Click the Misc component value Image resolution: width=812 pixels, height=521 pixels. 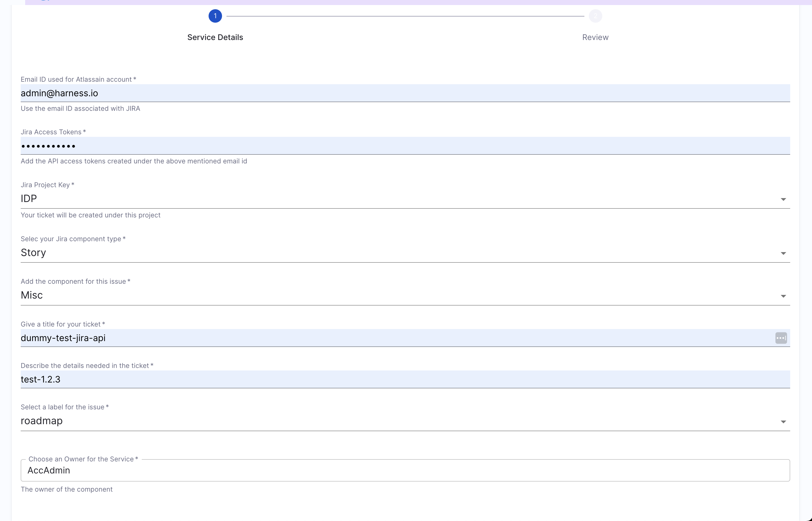click(32, 295)
